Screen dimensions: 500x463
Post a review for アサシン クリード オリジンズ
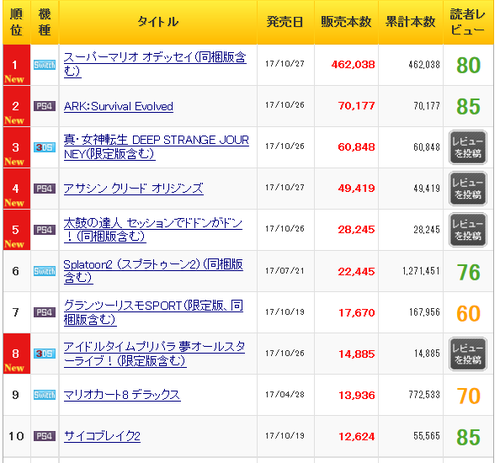pos(468,189)
